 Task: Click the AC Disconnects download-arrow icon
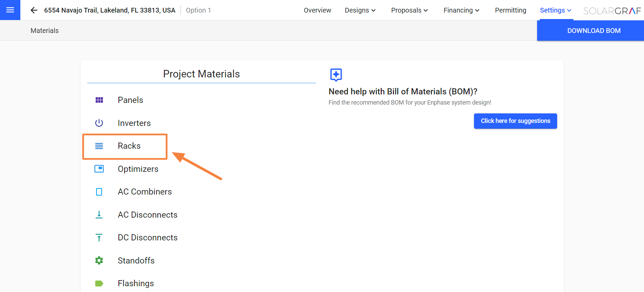99,215
